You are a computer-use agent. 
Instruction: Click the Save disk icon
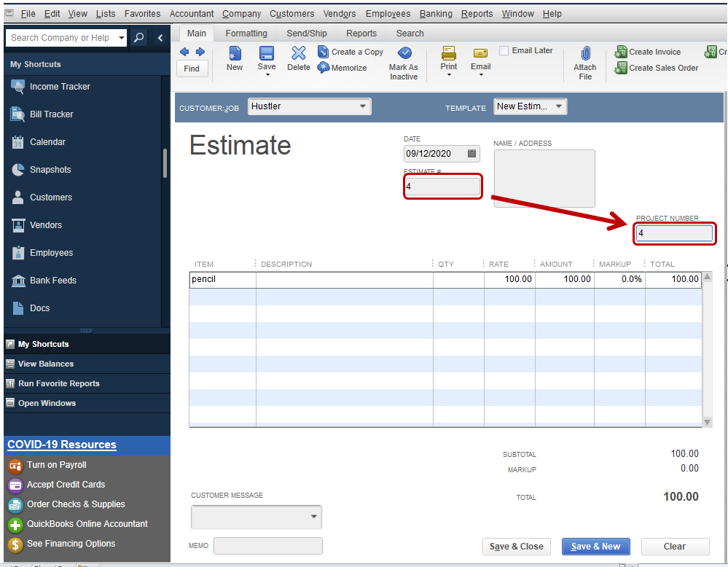click(x=267, y=53)
